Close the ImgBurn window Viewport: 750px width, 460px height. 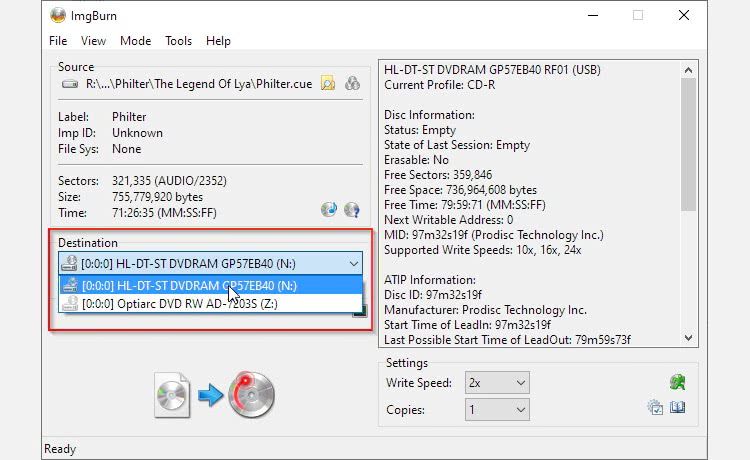[684, 15]
